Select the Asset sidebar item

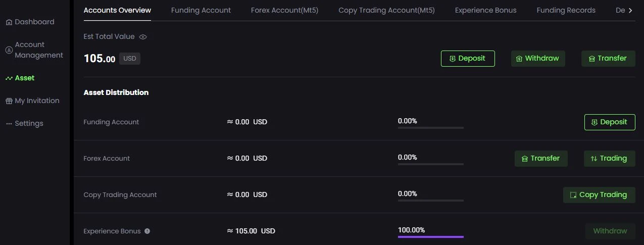pyautogui.click(x=20, y=78)
